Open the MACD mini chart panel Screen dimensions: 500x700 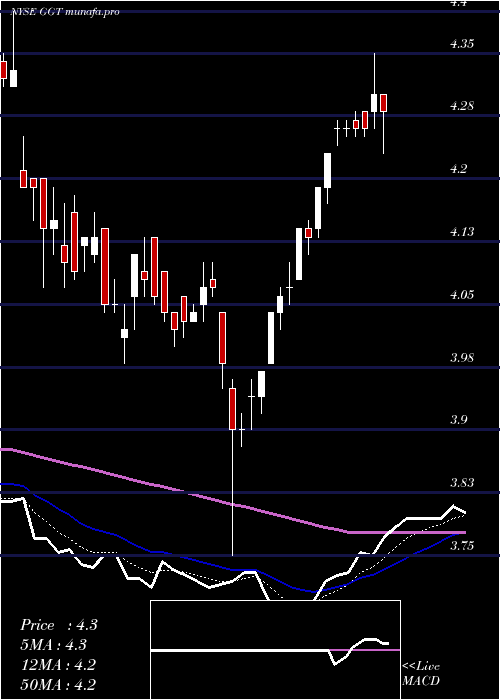tap(275, 650)
